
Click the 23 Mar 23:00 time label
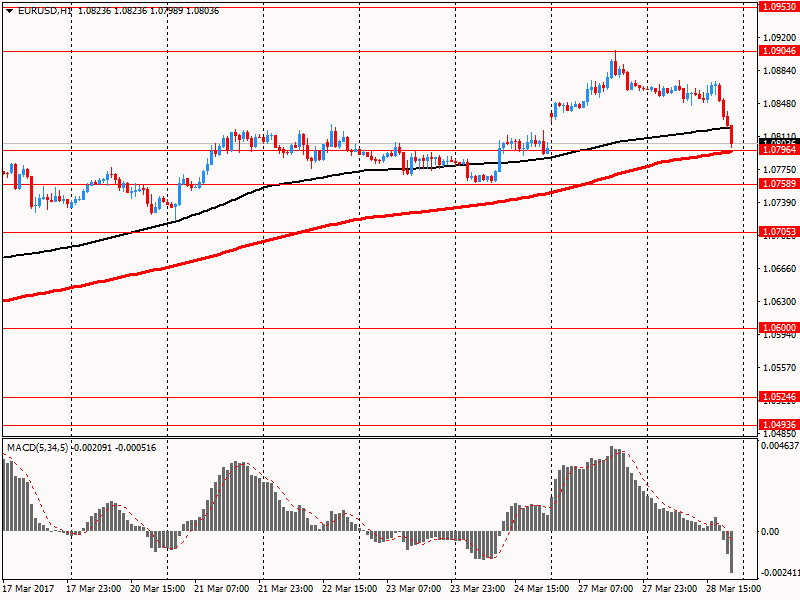(478, 588)
